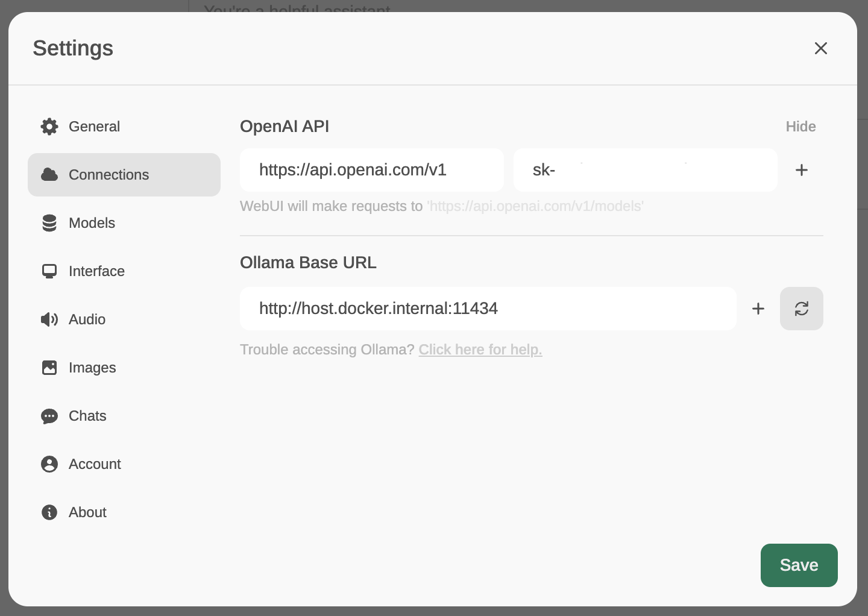Add another Ollama base URL
This screenshot has height=616, width=868.
click(758, 309)
